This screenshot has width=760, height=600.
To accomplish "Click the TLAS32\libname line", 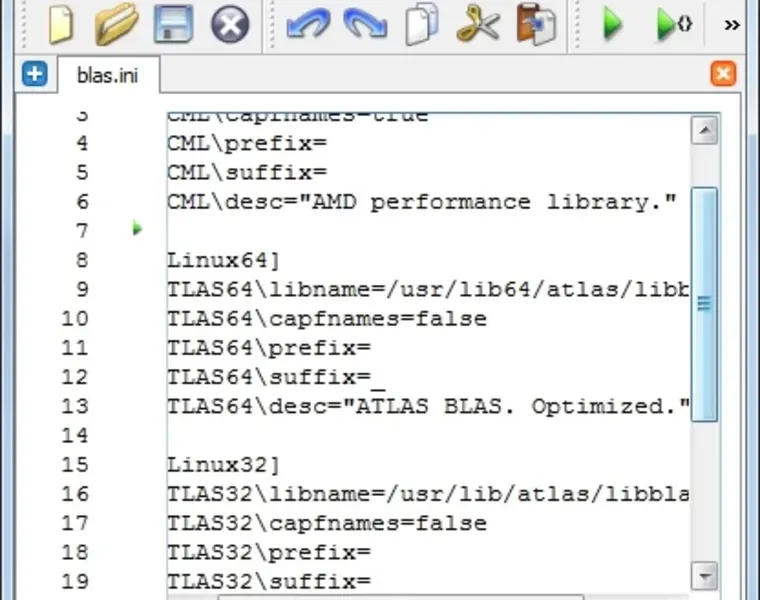I will 428,494.
